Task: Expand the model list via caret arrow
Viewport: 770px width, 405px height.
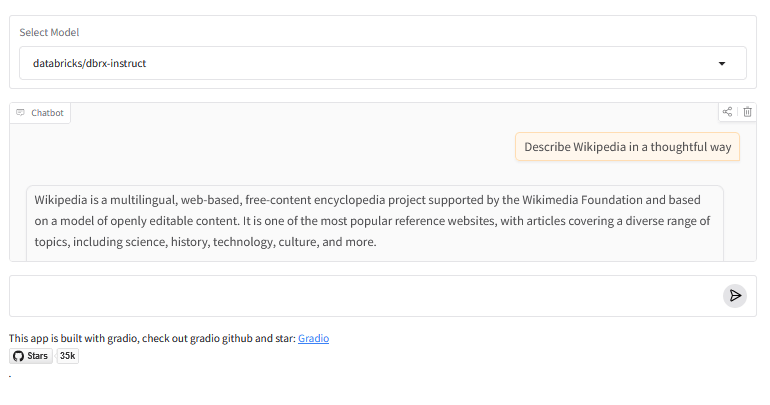Action: [x=722, y=63]
